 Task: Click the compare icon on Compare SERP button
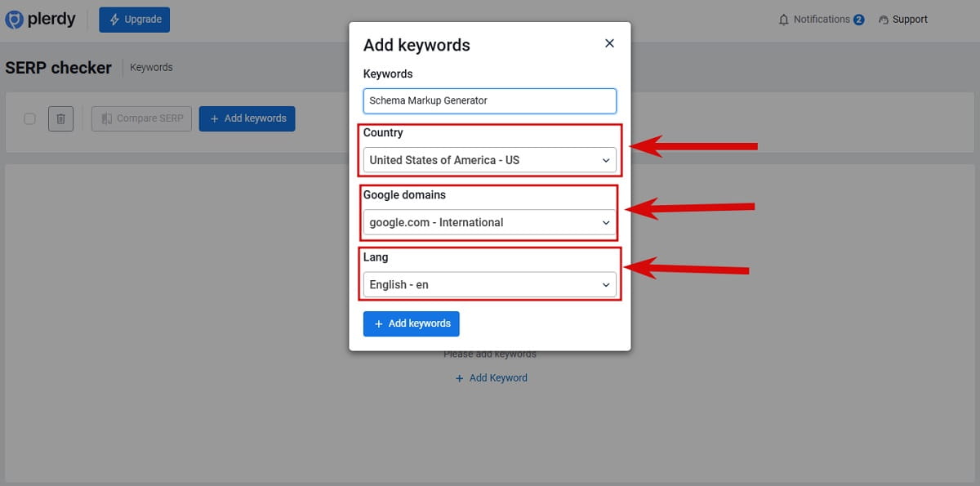[107, 118]
